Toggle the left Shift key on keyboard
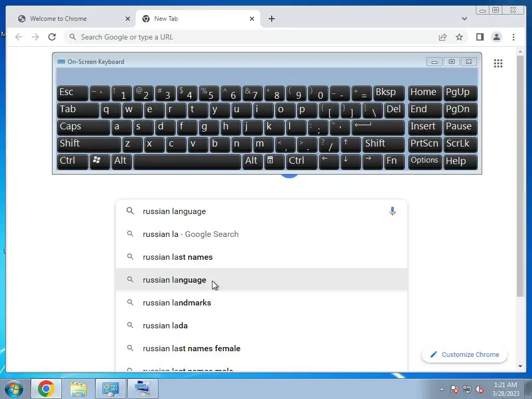 coord(89,144)
